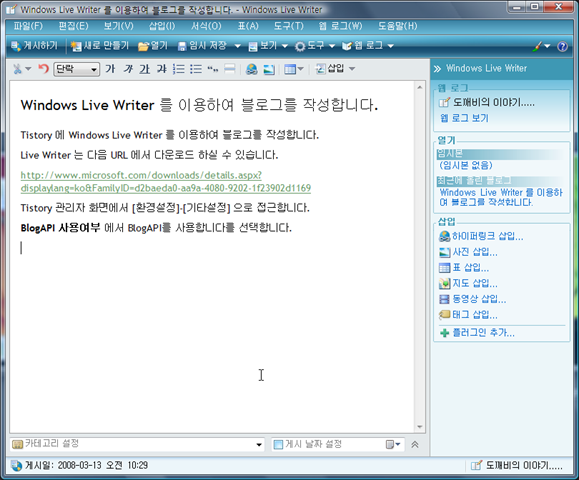Click the post title heading text
This screenshot has width=579, height=480.
[x=199, y=105]
